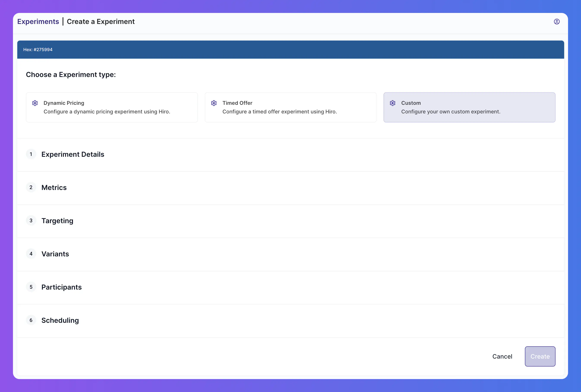The image size is (581, 392).
Task: Click 'Configure your own custom experiment.' text
Action: [x=451, y=112]
